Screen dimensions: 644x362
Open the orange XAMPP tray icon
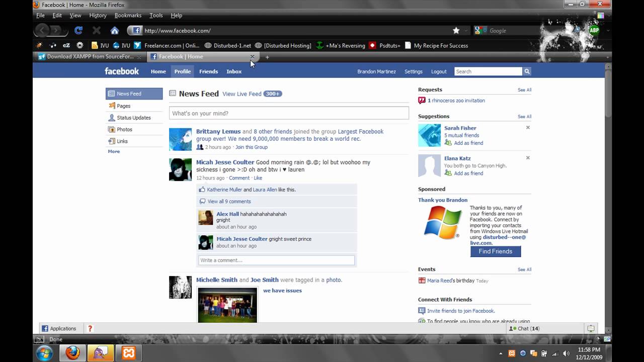pos(512,353)
